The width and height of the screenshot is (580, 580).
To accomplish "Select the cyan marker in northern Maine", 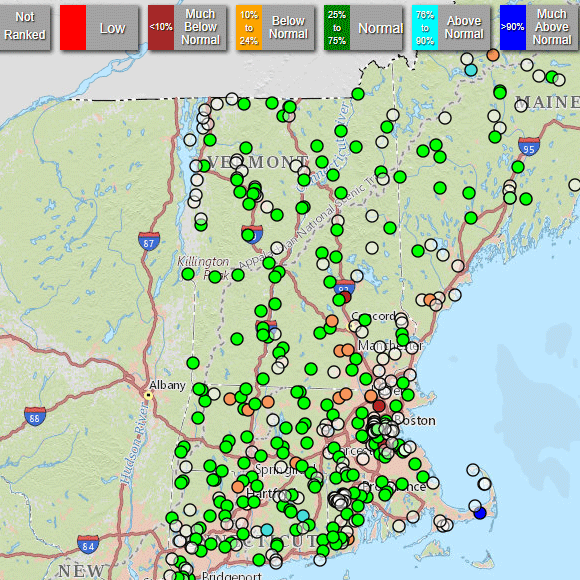I will click(471, 70).
